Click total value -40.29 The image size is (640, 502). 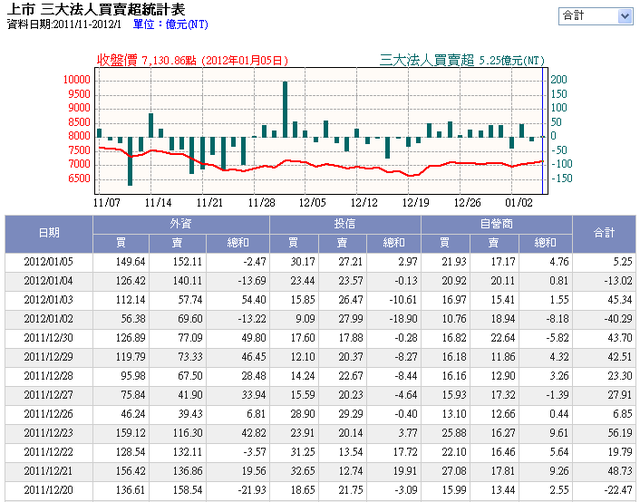618,319
